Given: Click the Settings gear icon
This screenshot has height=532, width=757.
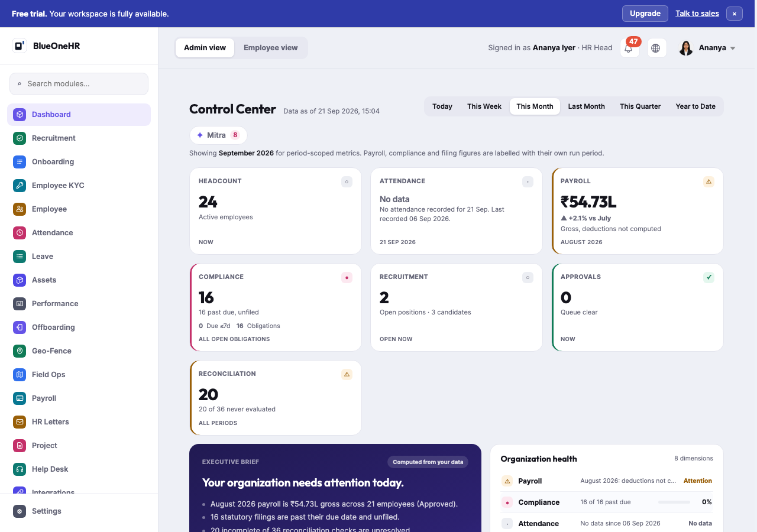Looking at the screenshot, I should 20,511.
